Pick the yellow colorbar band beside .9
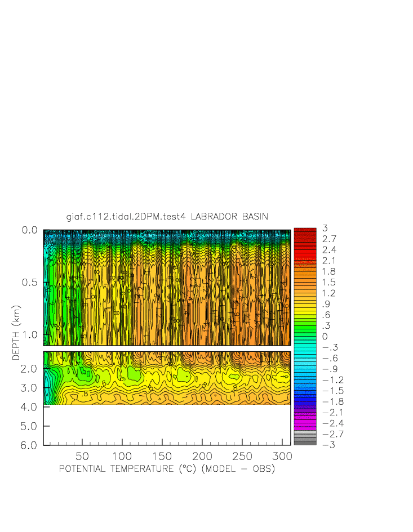 coord(305,304)
